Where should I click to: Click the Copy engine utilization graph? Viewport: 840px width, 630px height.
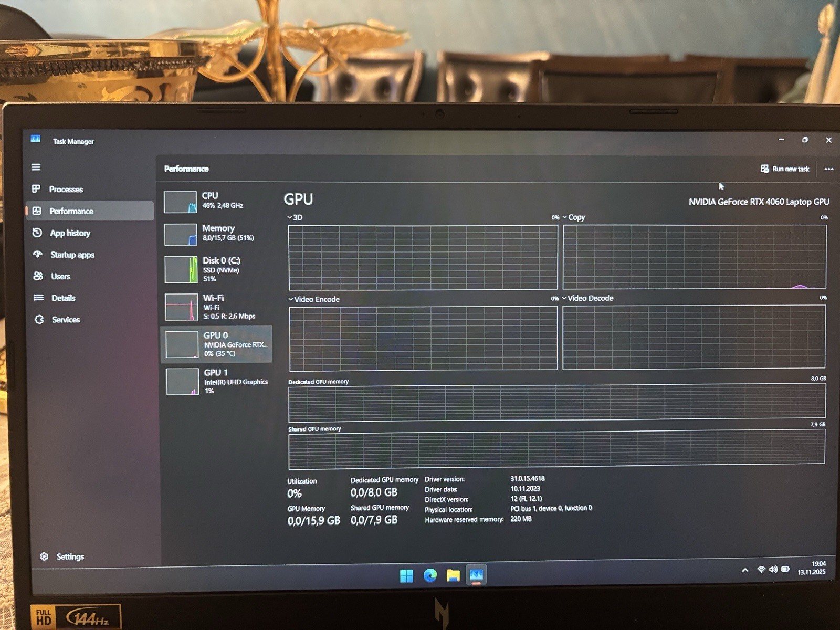coord(695,256)
